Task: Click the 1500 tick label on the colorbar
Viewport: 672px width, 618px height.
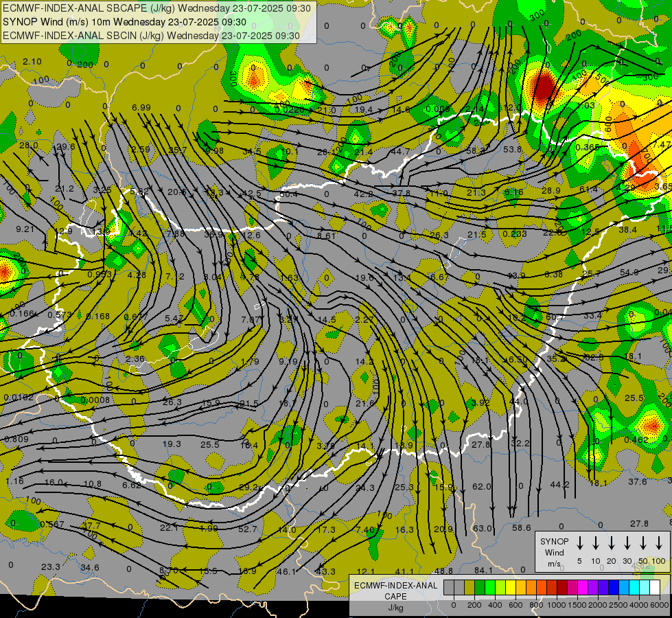Action: coord(577,605)
